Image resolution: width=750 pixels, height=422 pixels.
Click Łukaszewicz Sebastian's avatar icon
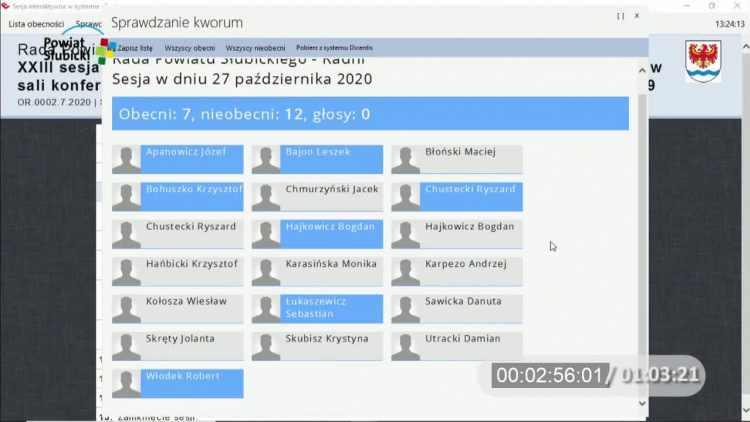(x=266, y=309)
